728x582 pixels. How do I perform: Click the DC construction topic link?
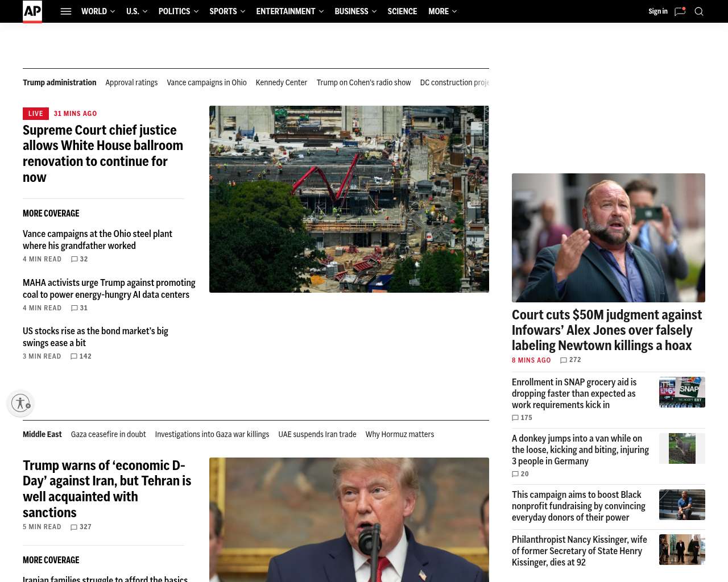coord(454,82)
